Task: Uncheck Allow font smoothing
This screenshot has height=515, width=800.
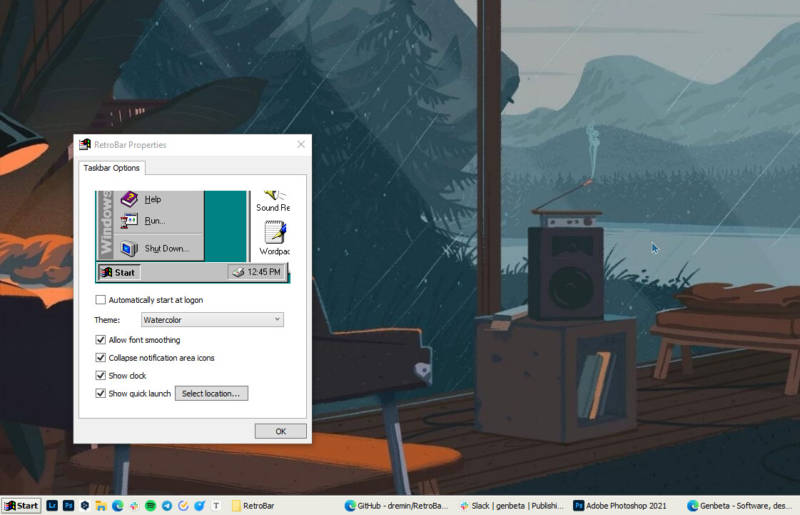Action: tap(101, 339)
